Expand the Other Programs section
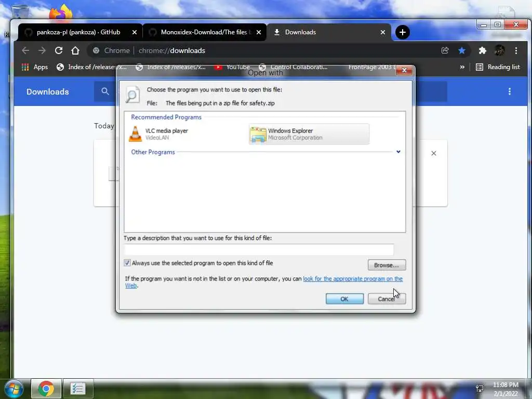 pos(398,152)
